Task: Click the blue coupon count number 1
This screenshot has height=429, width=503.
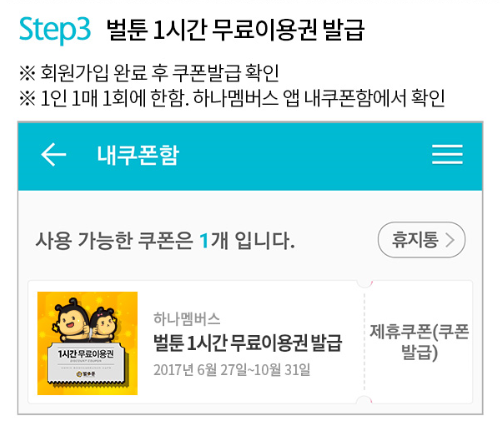Action: click(x=204, y=241)
